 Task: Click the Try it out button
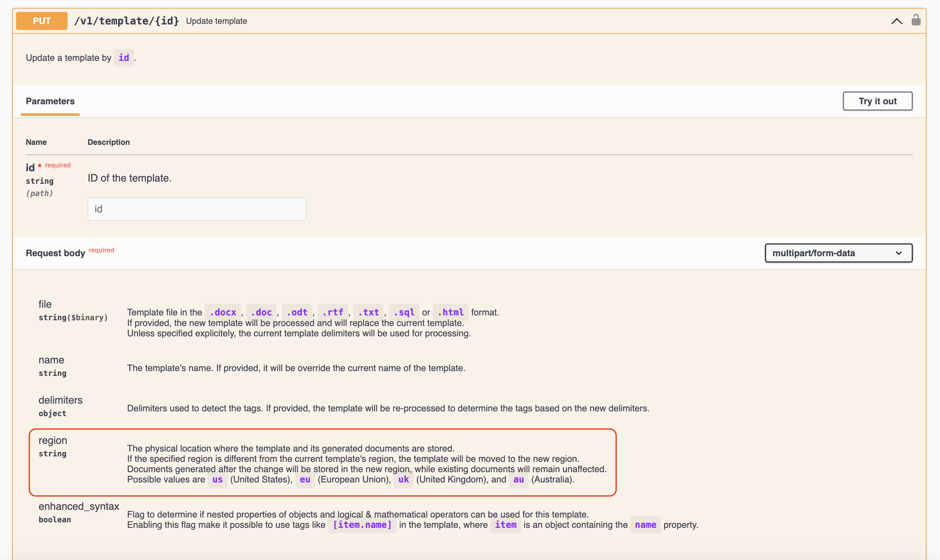878,101
